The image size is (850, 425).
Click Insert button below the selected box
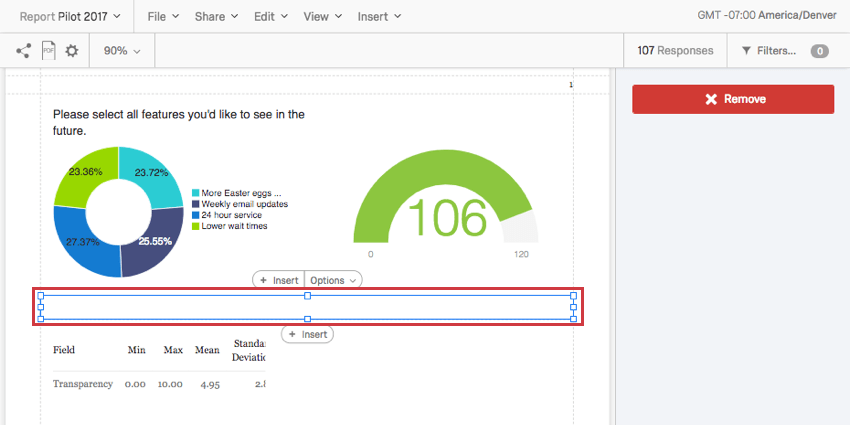point(307,334)
